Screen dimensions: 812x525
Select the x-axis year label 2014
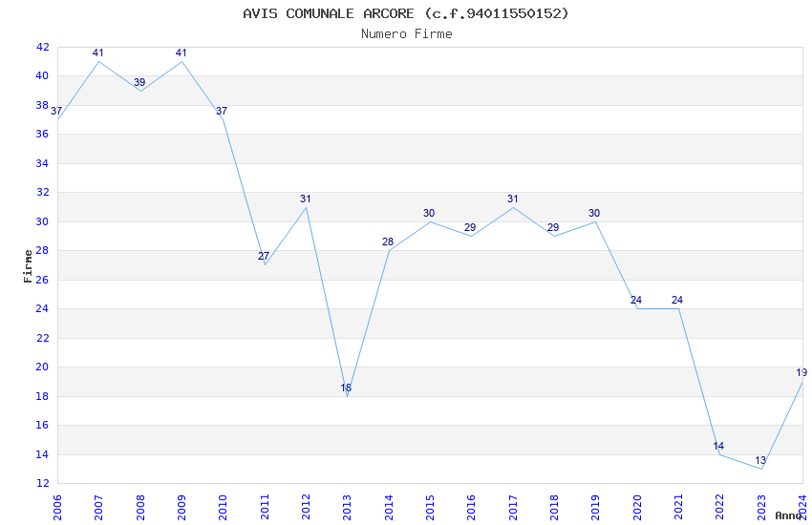389,508
